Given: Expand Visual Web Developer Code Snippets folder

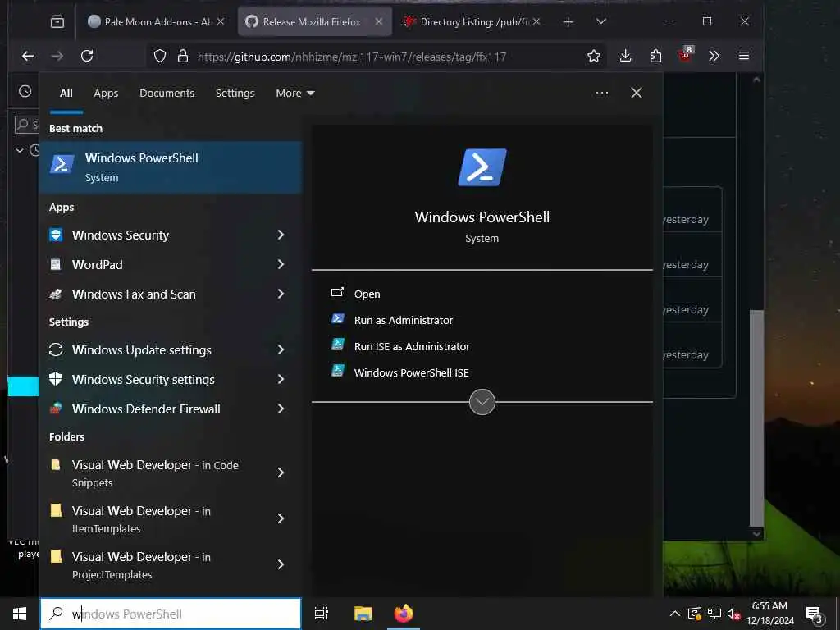Looking at the screenshot, I should click(x=281, y=472).
